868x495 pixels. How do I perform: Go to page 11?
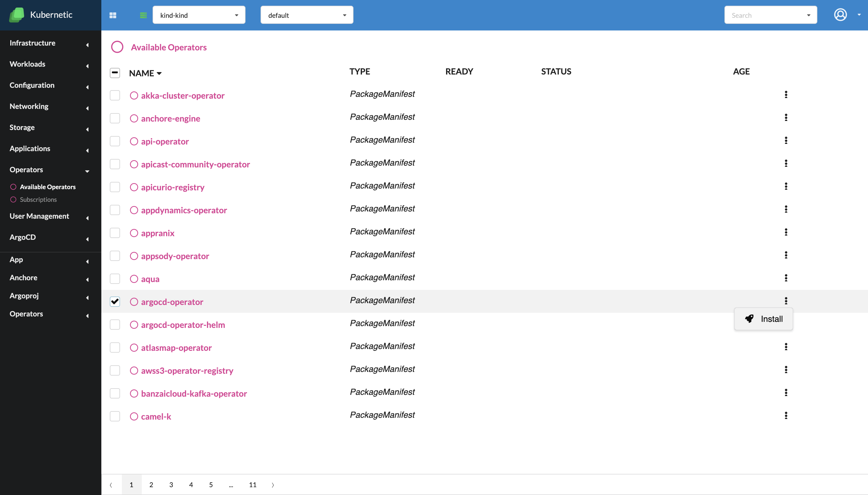coord(252,485)
